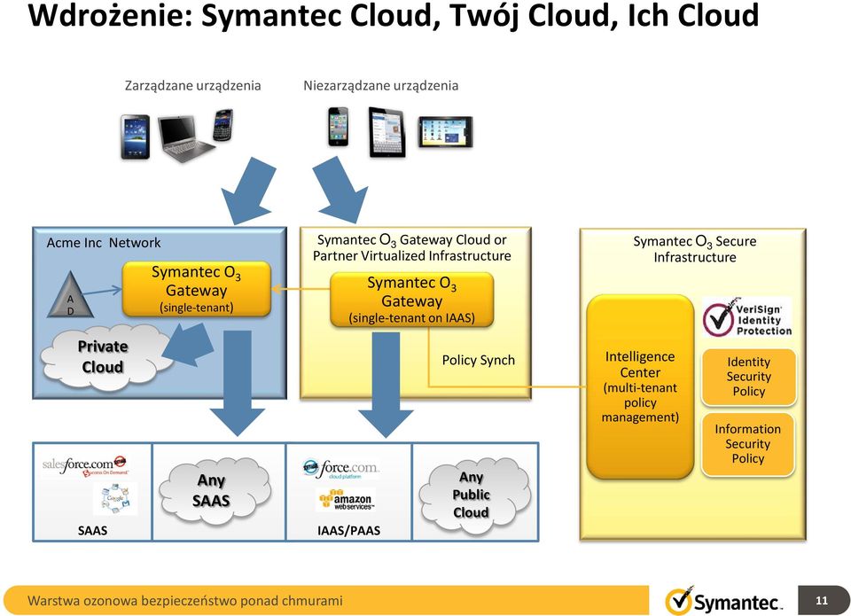The width and height of the screenshot is (851, 616).
Task: Click the laptop image under Zarządzane urządzenia
Action: pyautogui.click(x=185, y=138)
